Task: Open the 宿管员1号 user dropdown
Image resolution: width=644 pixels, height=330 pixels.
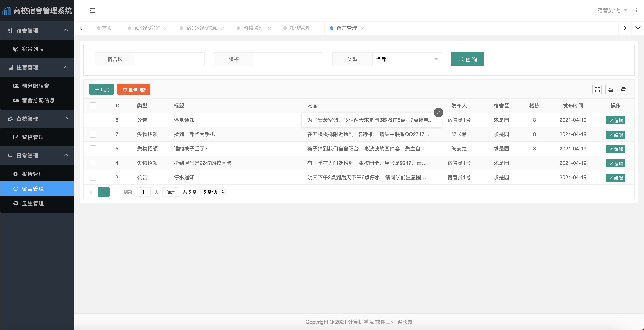Action: pos(612,10)
